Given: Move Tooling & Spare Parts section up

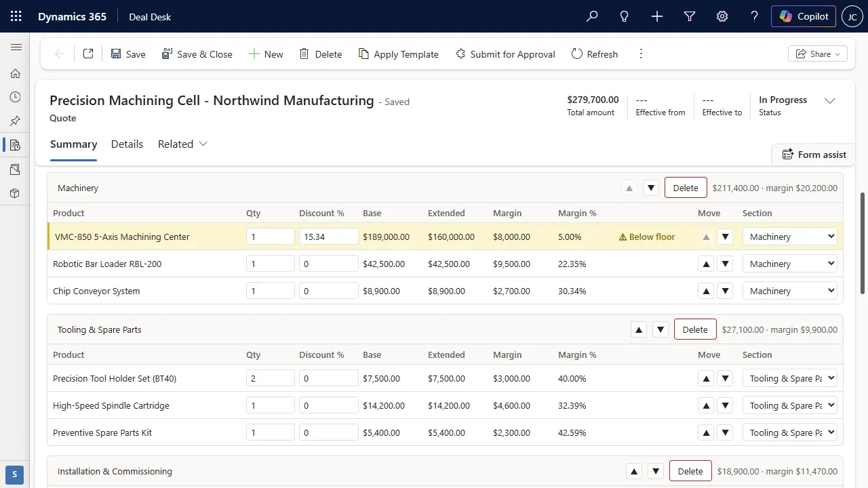Looking at the screenshot, I should [x=638, y=329].
